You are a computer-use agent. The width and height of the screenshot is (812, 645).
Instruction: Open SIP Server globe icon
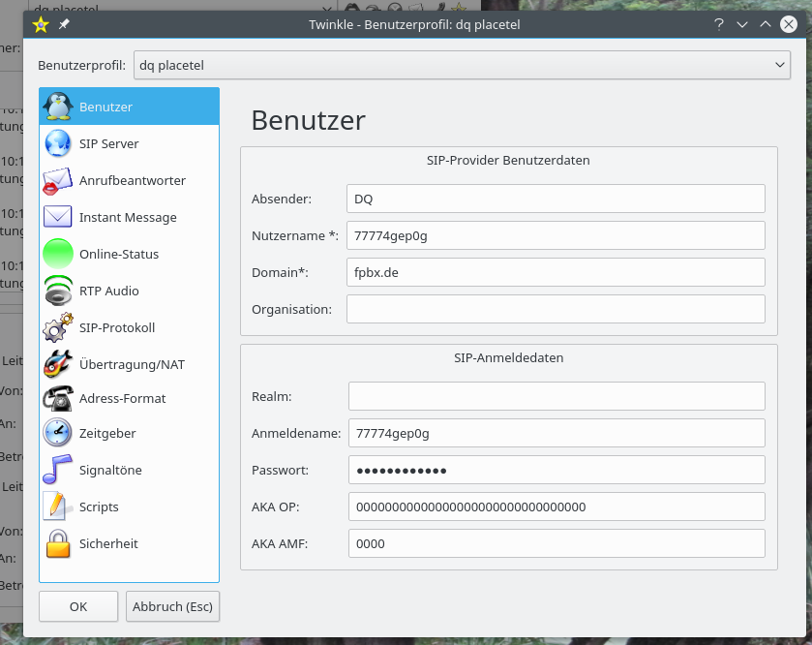[x=58, y=143]
